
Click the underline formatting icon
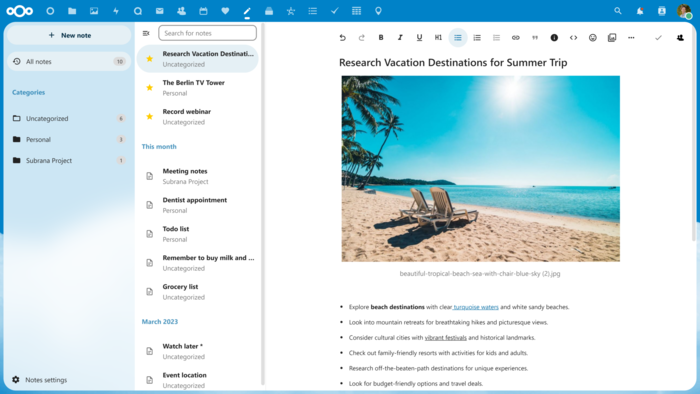tap(419, 37)
